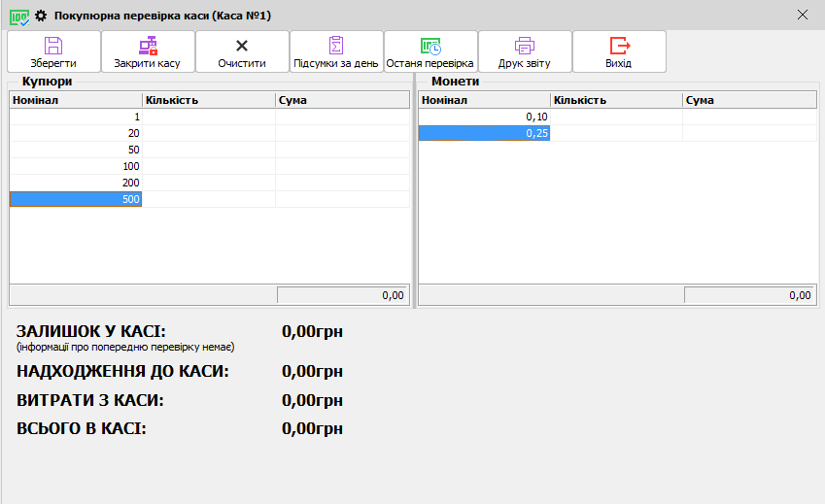Click the cash register icon in title bar
Screen dimensions: 825x504
coord(18,16)
